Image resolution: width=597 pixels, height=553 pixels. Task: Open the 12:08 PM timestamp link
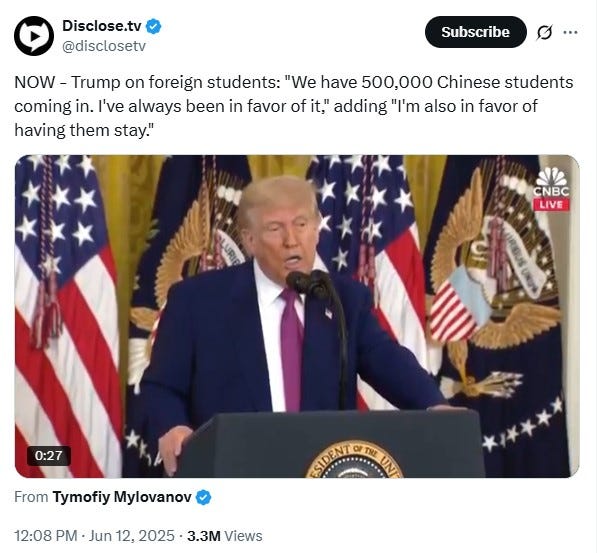(46, 536)
